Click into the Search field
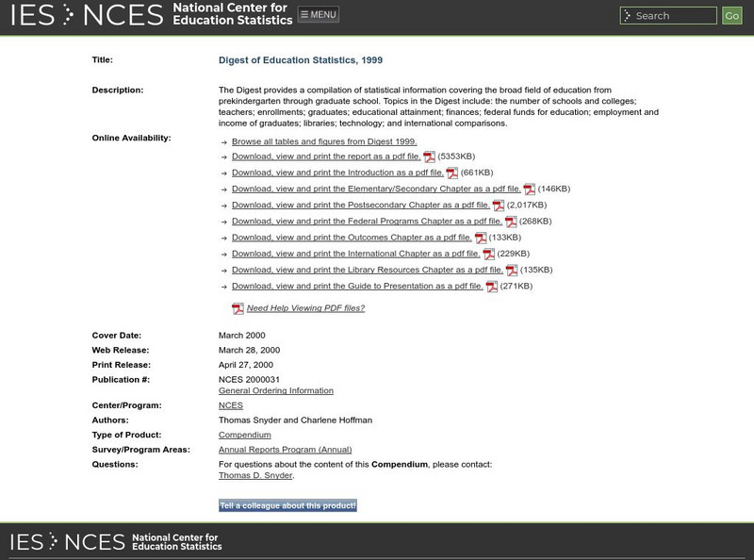Viewport: 754px width, 560px height. (673, 16)
